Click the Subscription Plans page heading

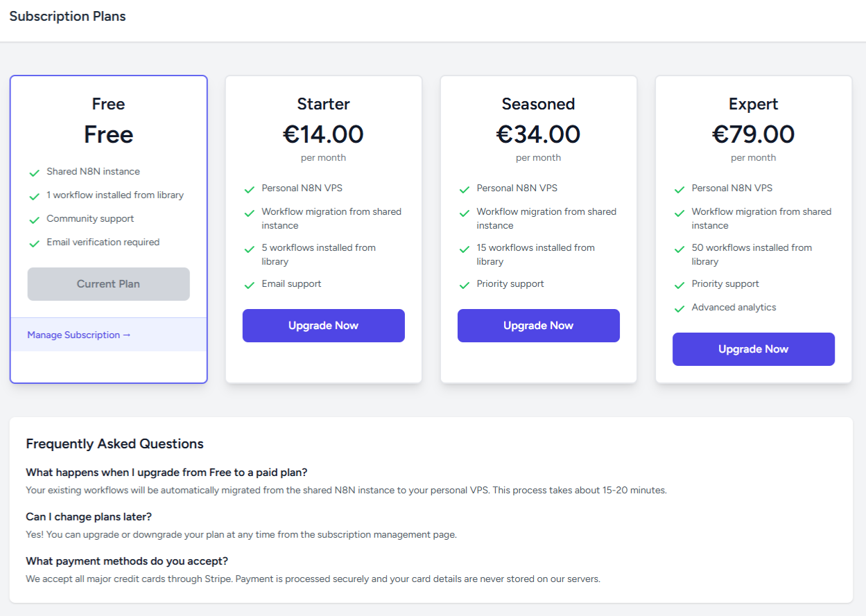[x=67, y=15]
